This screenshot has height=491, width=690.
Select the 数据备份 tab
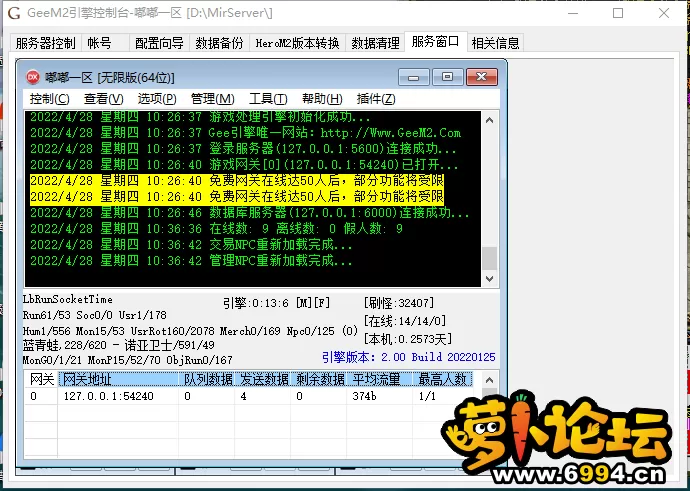pyautogui.click(x=219, y=43)
